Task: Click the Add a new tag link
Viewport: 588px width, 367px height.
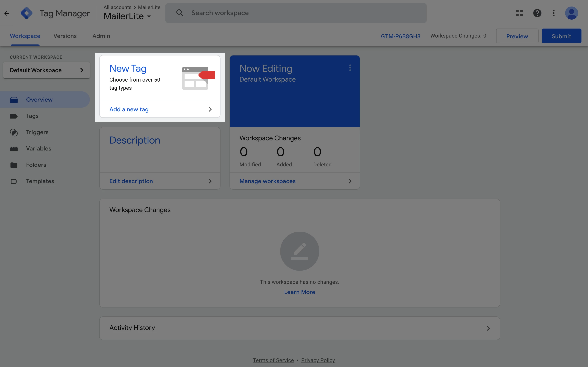Action: [x=129, y=109]
